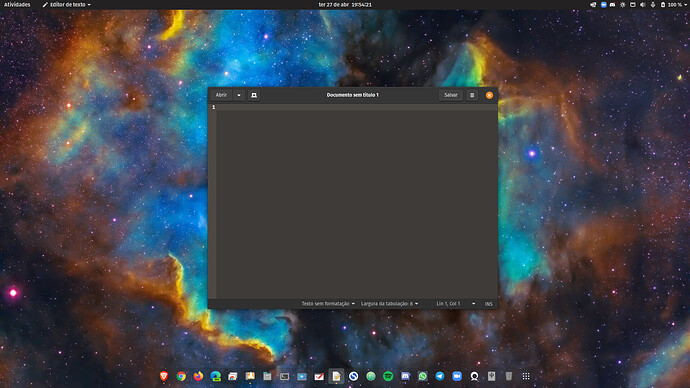
Task: Click the new document tab icon in header bar
Action: pos(254,95)
